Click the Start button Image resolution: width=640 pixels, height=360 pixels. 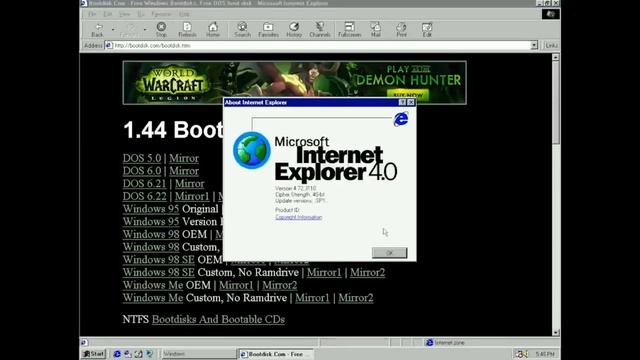coord(93,354)
